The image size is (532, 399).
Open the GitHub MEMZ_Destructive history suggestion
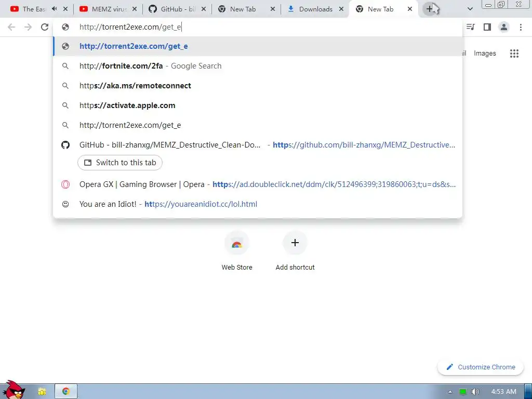point(258,145)
